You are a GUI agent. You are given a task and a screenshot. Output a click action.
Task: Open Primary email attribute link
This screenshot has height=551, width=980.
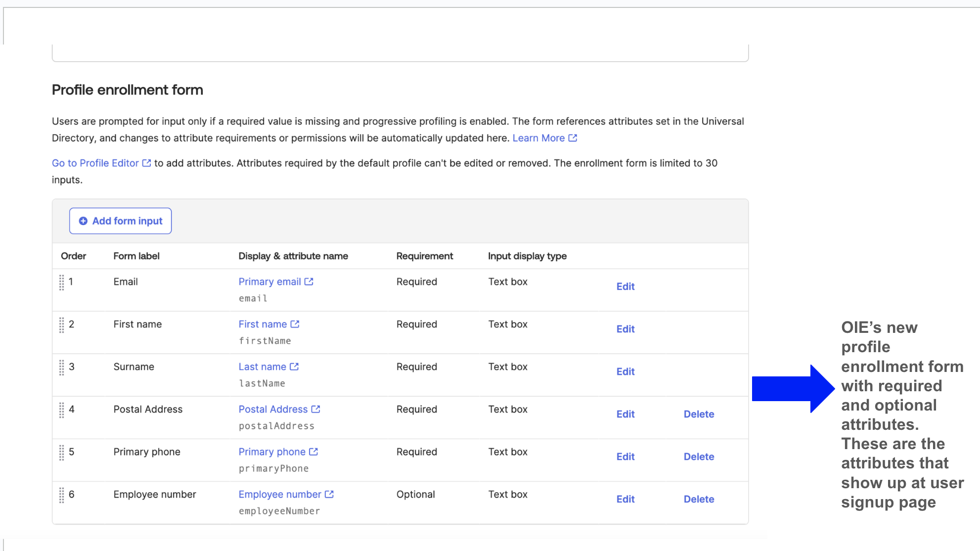[270, 282]
